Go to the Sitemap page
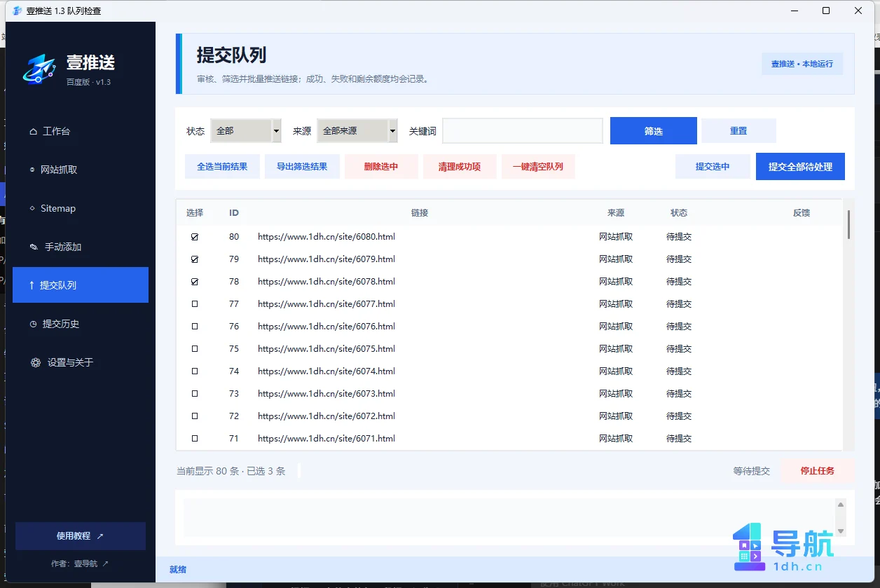 pos(81,208)
